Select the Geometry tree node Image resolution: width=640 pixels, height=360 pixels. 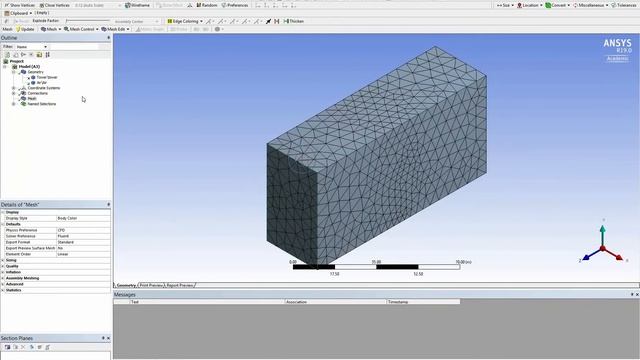[36, 72]
